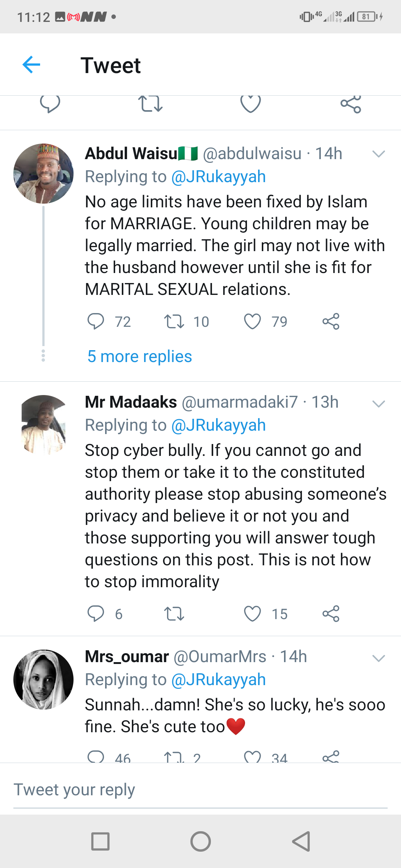This screenshot has width=401, height=868.
Task: Like the main tweet at top
Action: pos(251,104)
